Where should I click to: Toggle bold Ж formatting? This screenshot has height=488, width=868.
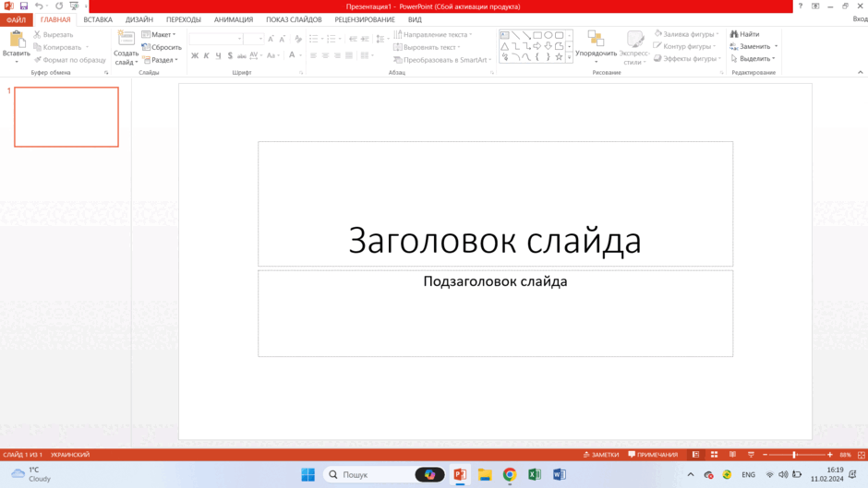[x=195, y=55]
